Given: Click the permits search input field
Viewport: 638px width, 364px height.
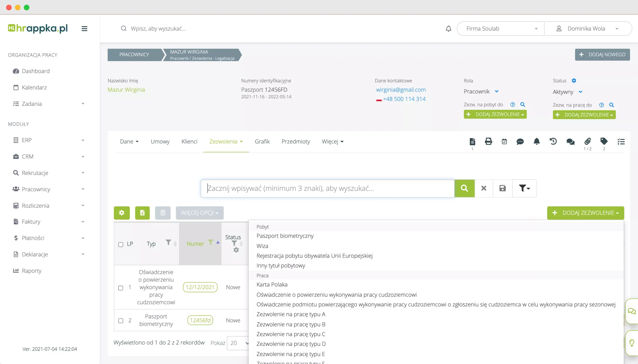Looking at the screenshot, I should (327, 188).
